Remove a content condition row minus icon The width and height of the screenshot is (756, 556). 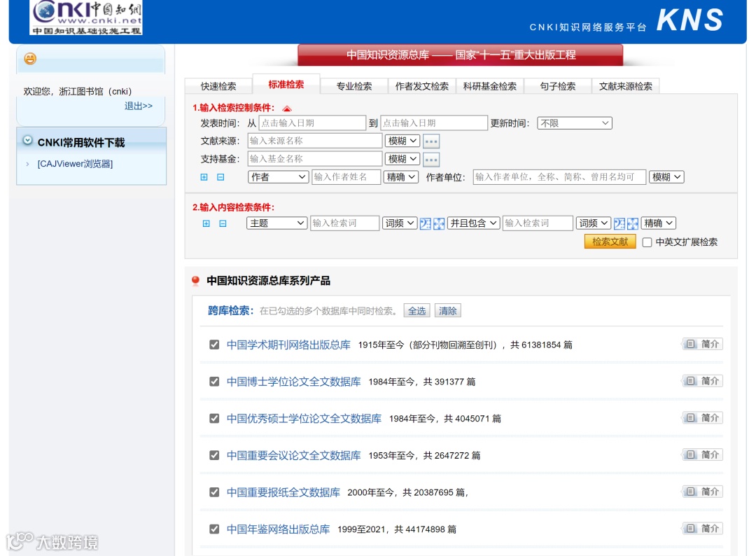tap(223, 223)
